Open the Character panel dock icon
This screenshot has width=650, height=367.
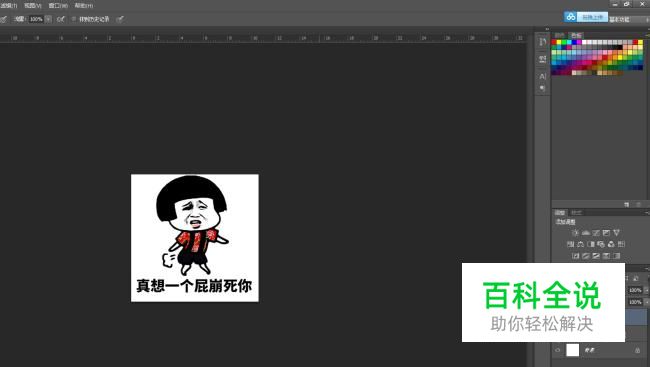(x=543, y=76)
